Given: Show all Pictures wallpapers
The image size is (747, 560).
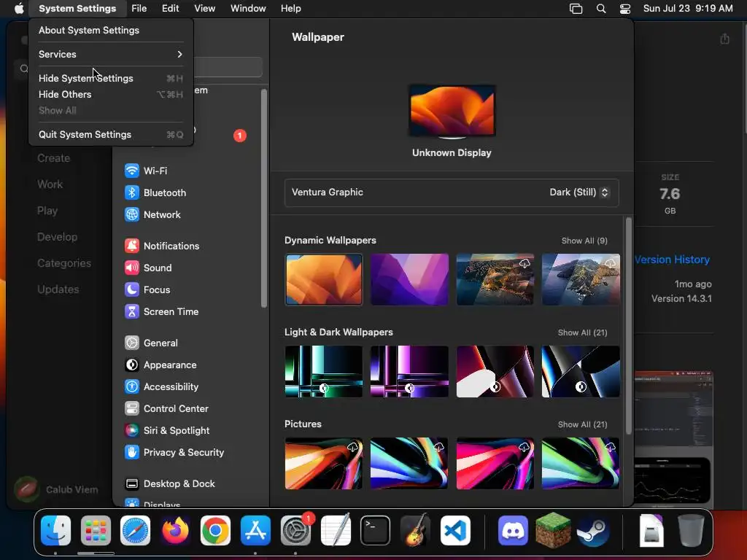Looking at the screenshot, I should [582, 425].
